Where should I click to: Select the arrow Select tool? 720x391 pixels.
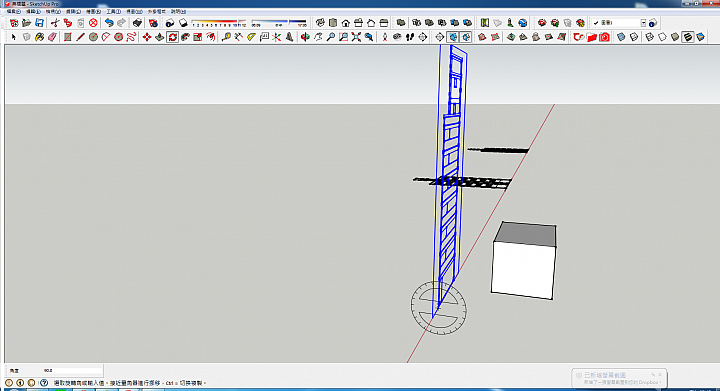[14, 37]
